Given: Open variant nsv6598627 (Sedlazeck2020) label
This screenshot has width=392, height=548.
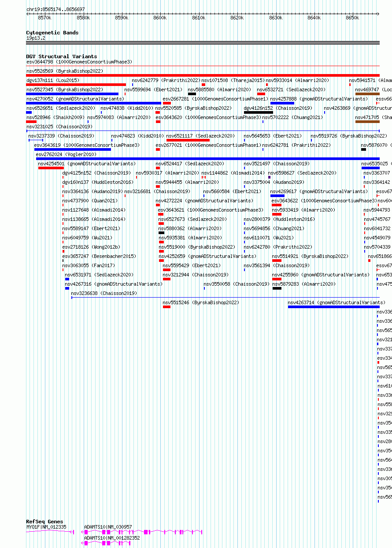Looking at the screenshot, I should pos(302,173).
